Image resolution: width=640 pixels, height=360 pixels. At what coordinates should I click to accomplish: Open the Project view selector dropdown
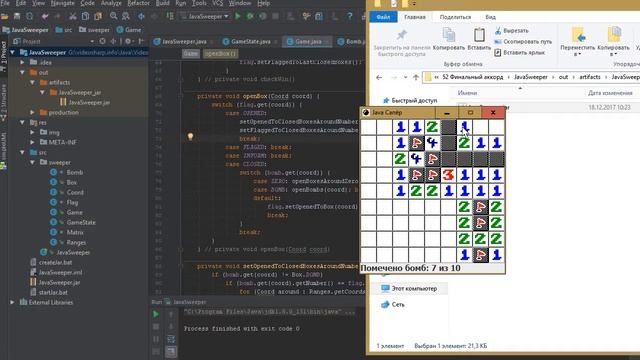point(92,41)
